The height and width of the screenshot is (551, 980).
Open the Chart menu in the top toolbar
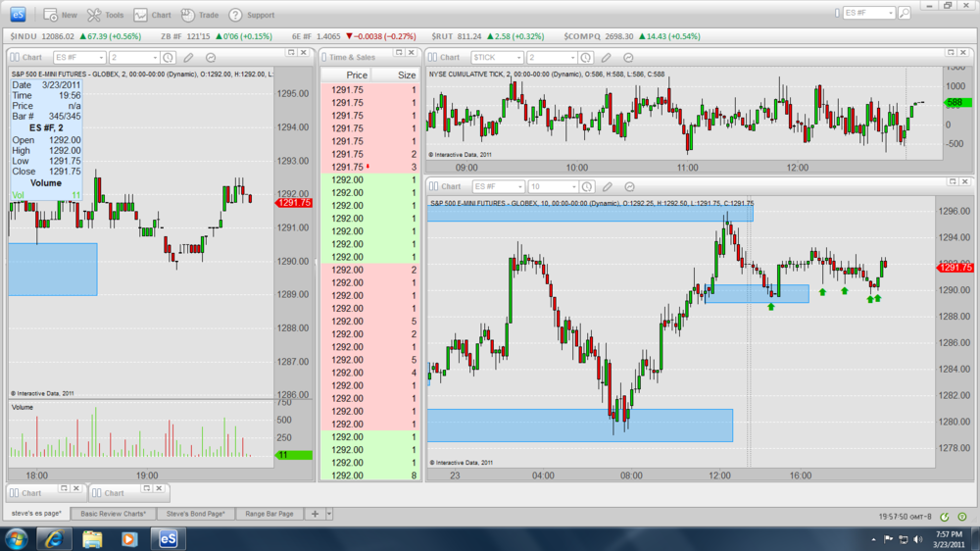click(152, 15)
